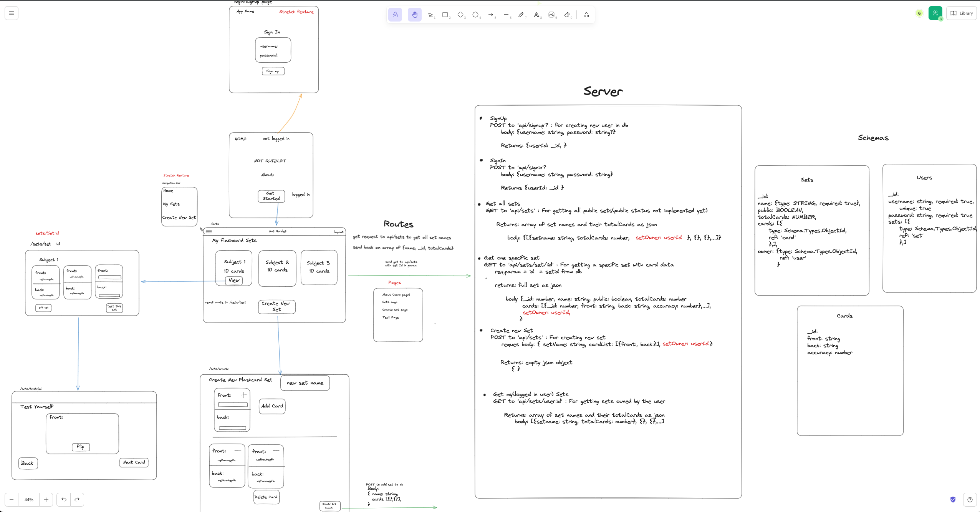Select the Pencil drawing tool
Viewport: 980px width, 512px height.
[521, 15]
